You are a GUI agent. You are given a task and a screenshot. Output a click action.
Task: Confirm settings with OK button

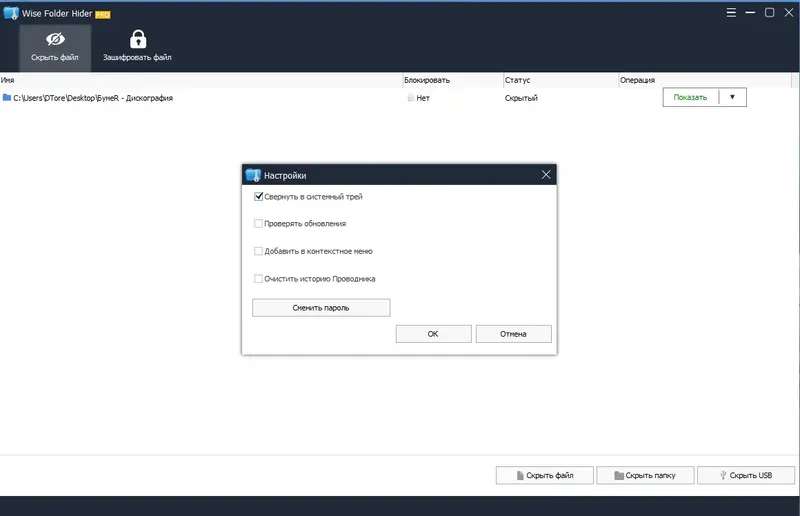(x=433, y=334)
